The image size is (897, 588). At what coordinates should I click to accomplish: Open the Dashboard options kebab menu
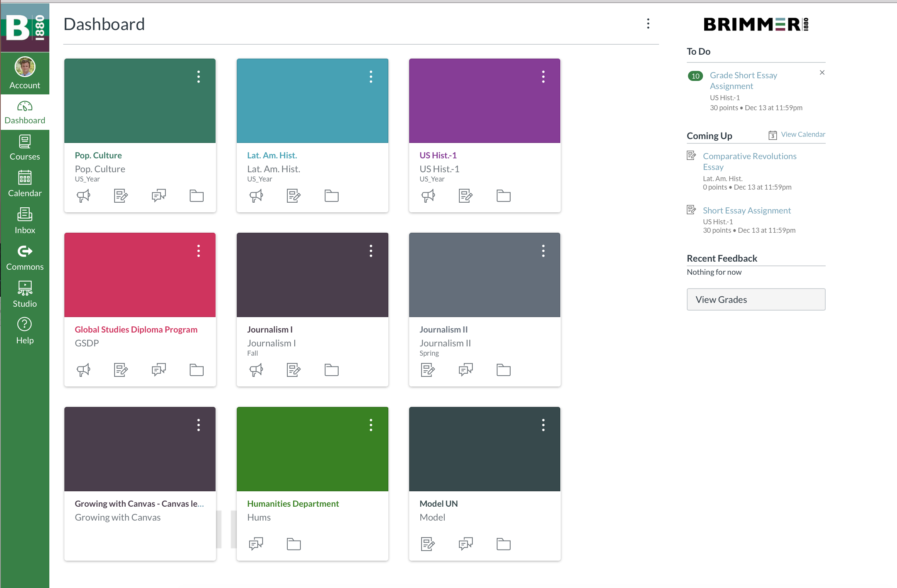pyautogui.click(x=648, y=24)
